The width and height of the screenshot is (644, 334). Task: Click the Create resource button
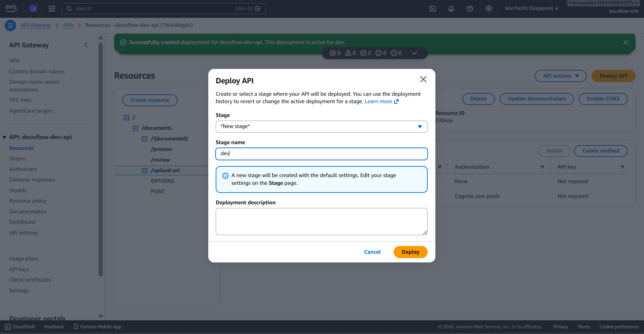150,100
